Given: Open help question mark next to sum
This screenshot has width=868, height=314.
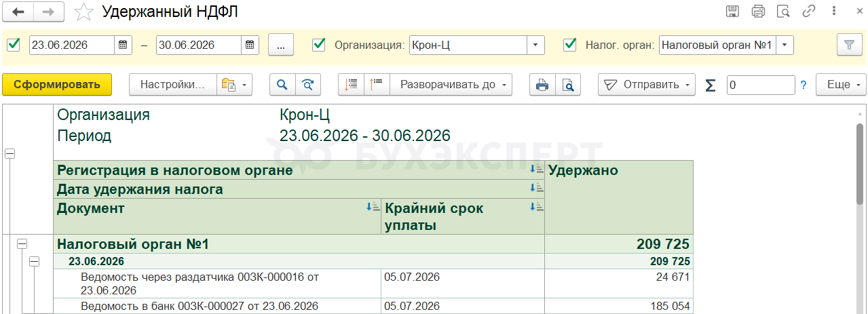Looking at the screenshot, I should pyautogui.click(x=804, y=85).
